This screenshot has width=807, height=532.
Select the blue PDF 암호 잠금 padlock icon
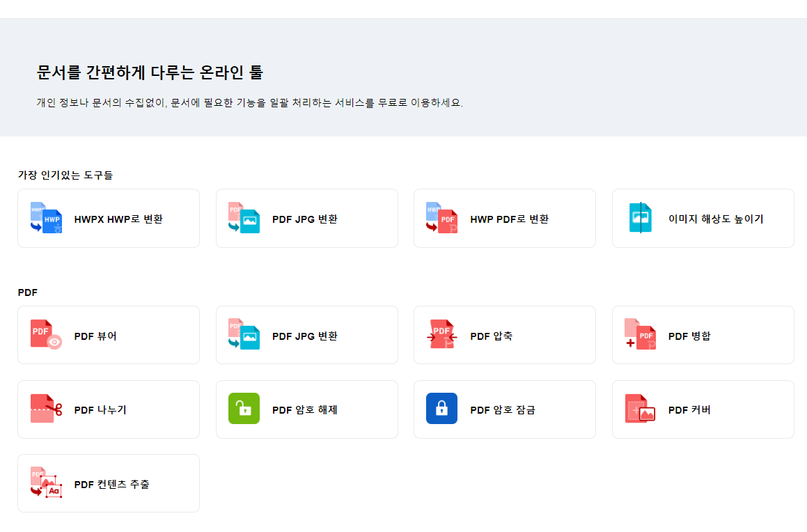pos(441,409)
